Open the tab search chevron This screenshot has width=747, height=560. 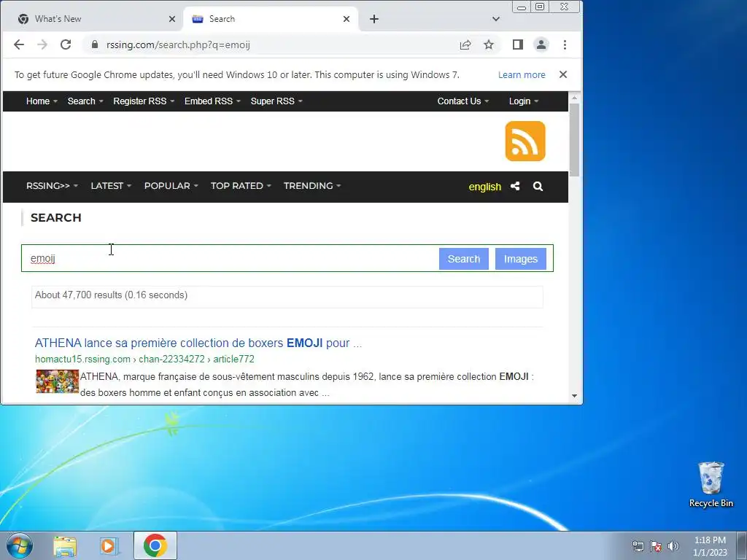click(496, 19)
